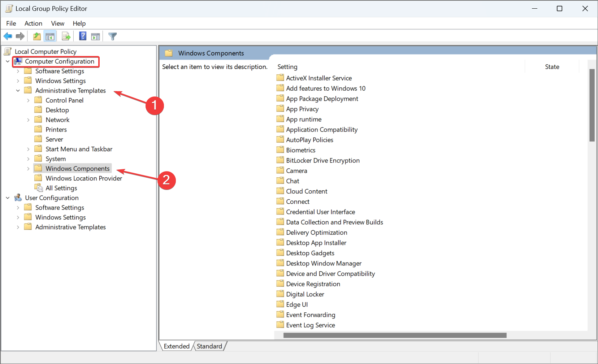Select All Settings in the tree
This screenshot has width=598, height=364.
click(x=61, y=188)
